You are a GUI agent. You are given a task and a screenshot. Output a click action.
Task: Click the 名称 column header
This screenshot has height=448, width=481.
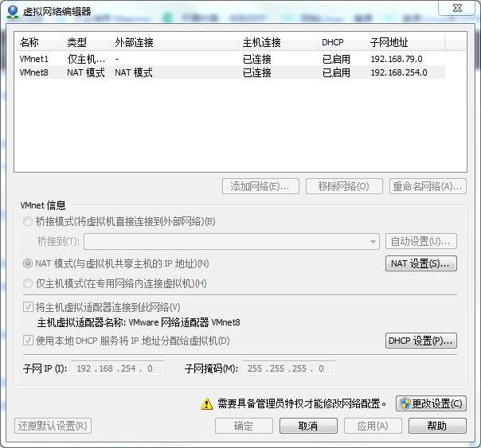click(x=38, y=42)
